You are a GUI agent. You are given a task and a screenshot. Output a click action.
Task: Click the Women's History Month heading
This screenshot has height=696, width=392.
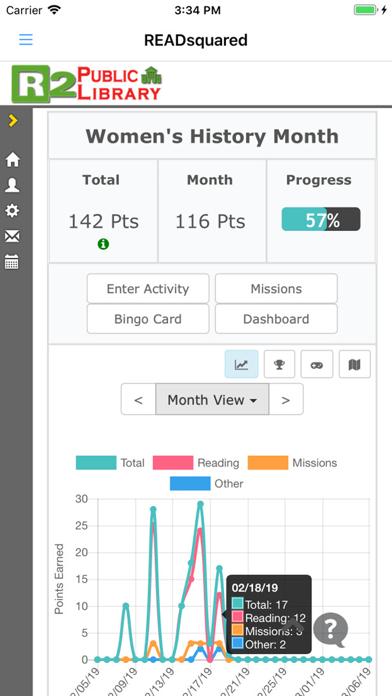click(x=212, y=136)
